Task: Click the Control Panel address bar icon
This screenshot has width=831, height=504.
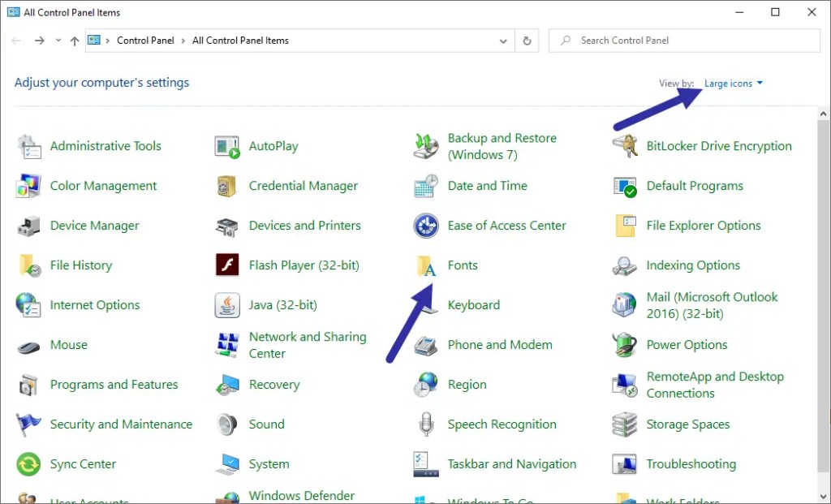Action: tap(94, 41)
